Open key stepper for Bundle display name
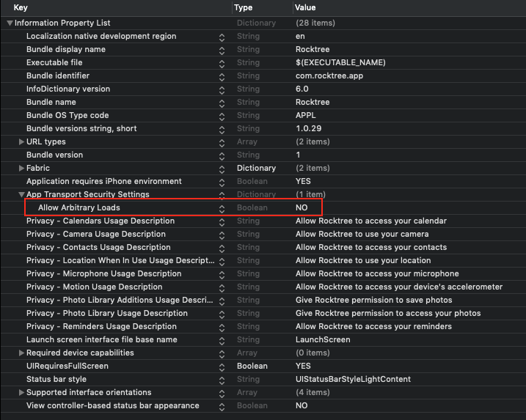526x420 pixels. 222,51
